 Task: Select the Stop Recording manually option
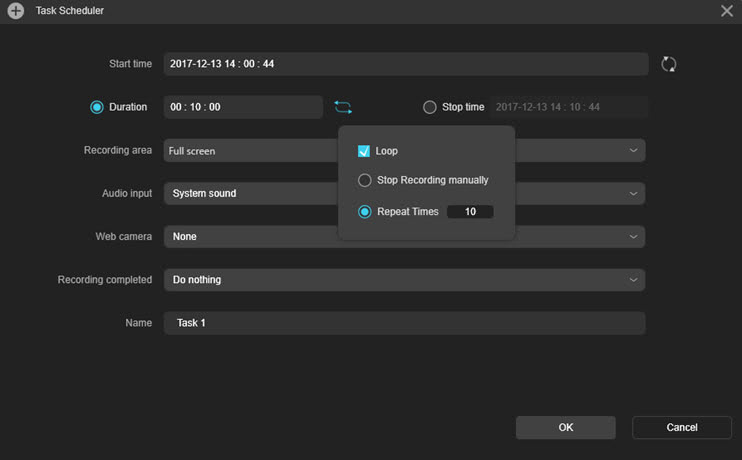[364, 180]
